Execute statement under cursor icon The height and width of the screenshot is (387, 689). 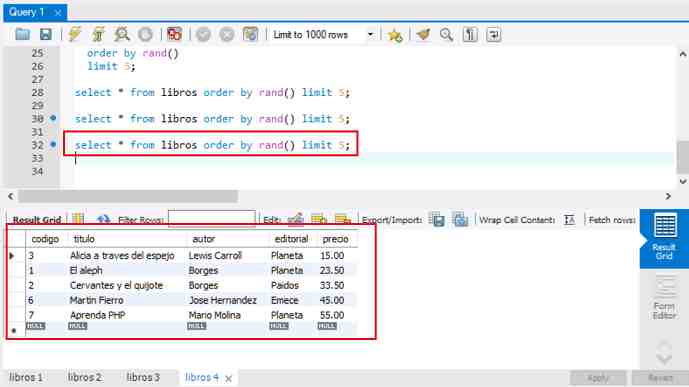coord(98,34)
